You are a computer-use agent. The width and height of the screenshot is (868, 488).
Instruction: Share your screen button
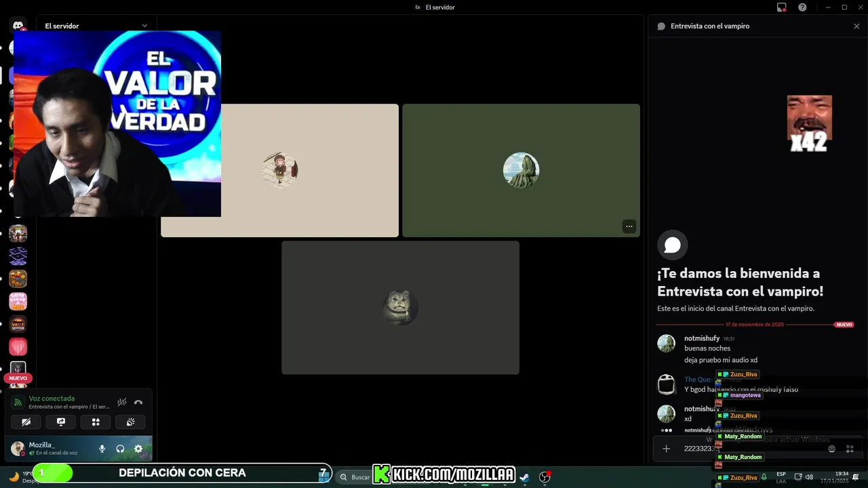(x=61, y=422)
